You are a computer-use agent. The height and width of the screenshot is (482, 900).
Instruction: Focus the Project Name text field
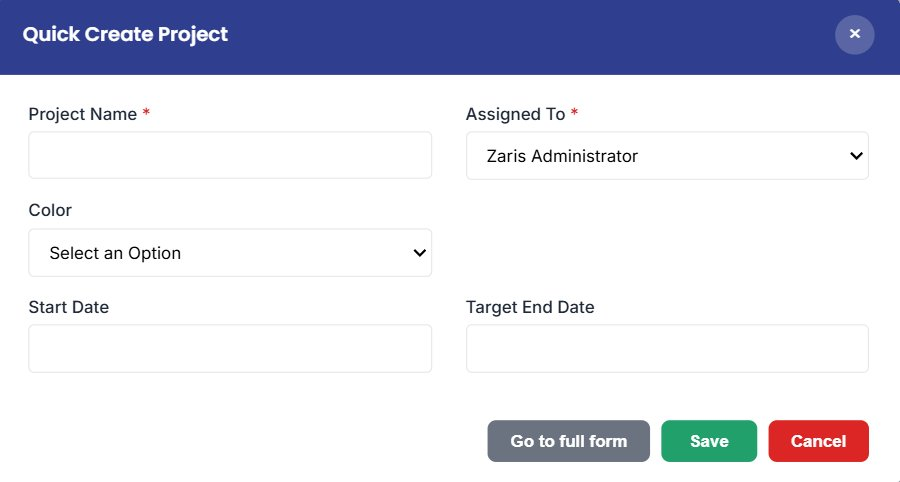click(230, 155)
